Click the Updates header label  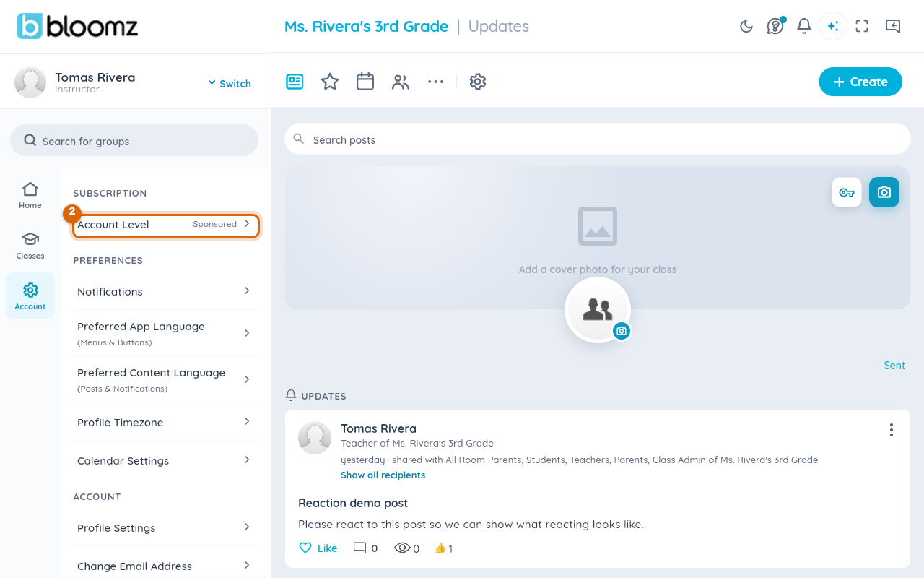499,27
